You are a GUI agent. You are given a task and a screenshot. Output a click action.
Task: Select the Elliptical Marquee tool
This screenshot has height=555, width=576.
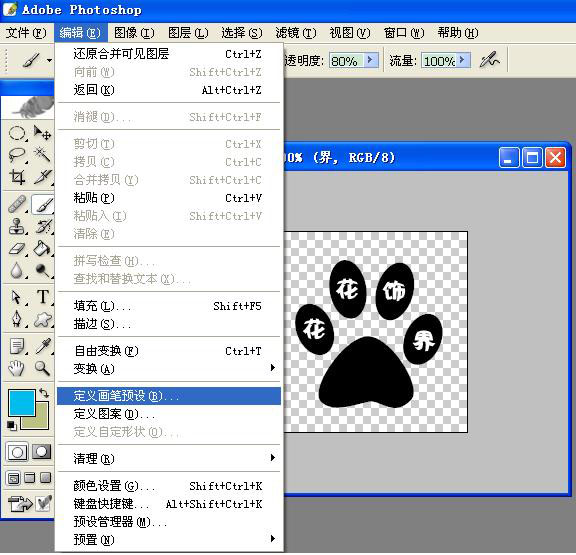click(17, 133)
